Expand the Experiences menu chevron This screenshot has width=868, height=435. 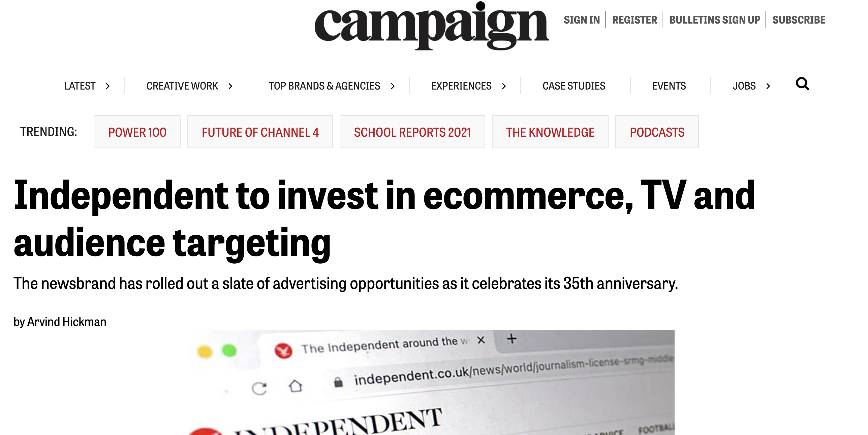coord(504,86)
